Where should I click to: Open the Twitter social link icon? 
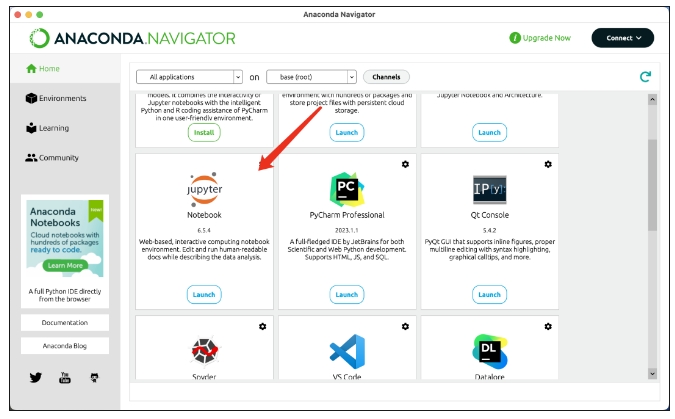pos(36,378)
